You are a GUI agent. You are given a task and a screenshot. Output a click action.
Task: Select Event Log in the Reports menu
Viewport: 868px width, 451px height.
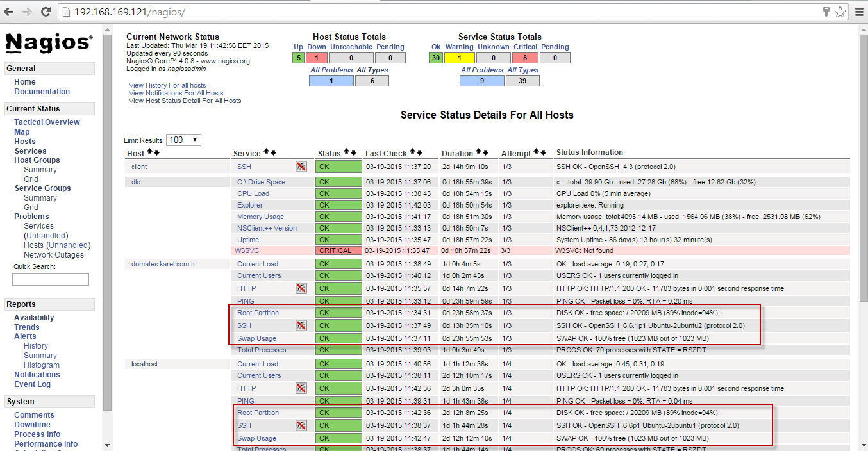point(32,384)
